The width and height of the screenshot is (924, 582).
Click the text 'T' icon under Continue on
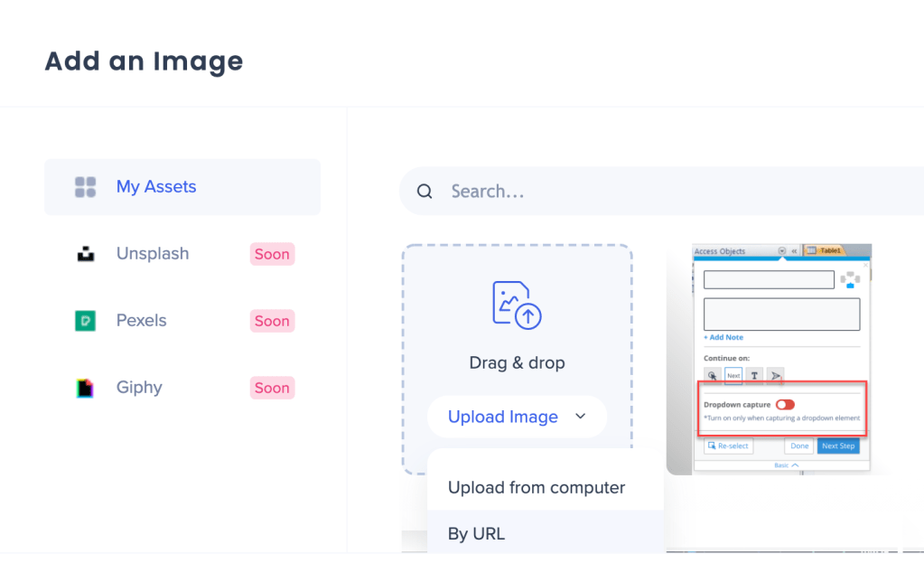pos(754,375)
